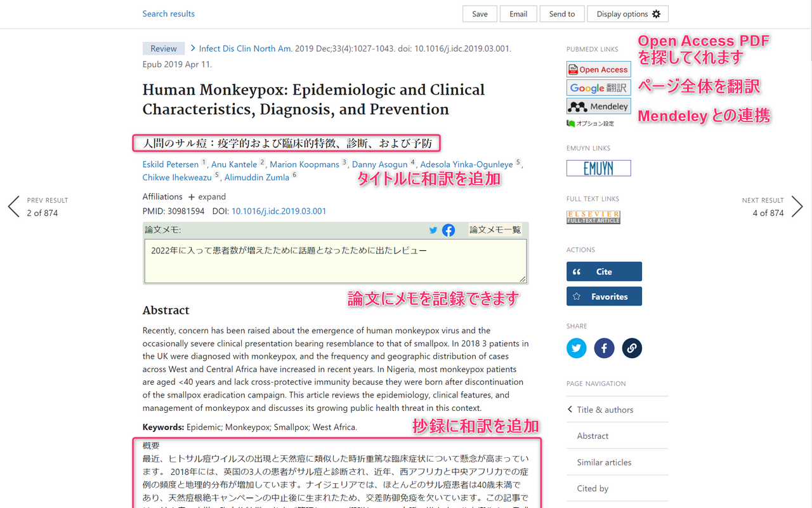This screenshot has height=508, width=812.
Task: Open author Danny Asogun
Action: tap(380, 164)
